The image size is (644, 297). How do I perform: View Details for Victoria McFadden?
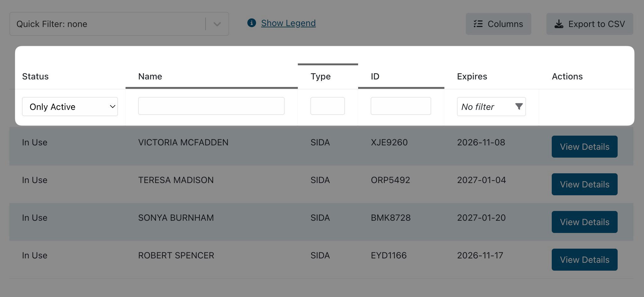coord(584,147)
